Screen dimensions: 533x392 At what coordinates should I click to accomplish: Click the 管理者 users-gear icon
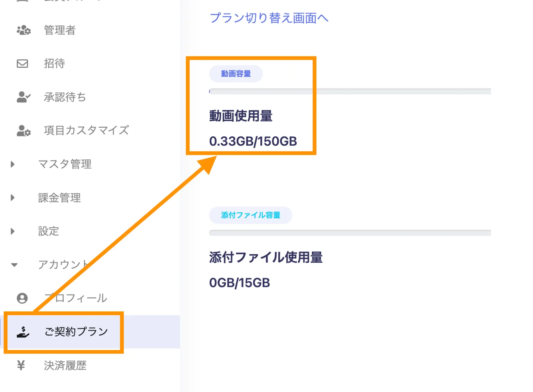pos(23,30)
